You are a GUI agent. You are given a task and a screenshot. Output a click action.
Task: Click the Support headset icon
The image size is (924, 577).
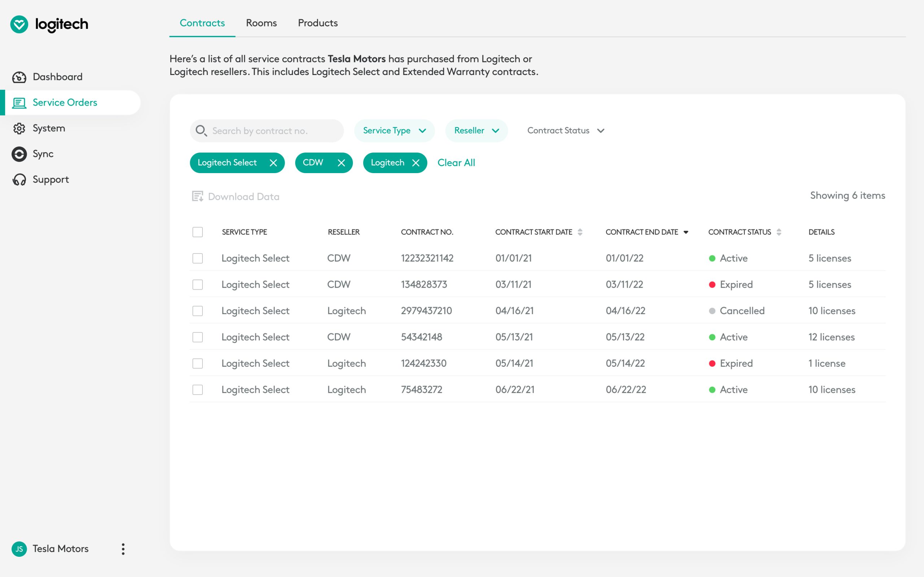click(x=19, y=180)
